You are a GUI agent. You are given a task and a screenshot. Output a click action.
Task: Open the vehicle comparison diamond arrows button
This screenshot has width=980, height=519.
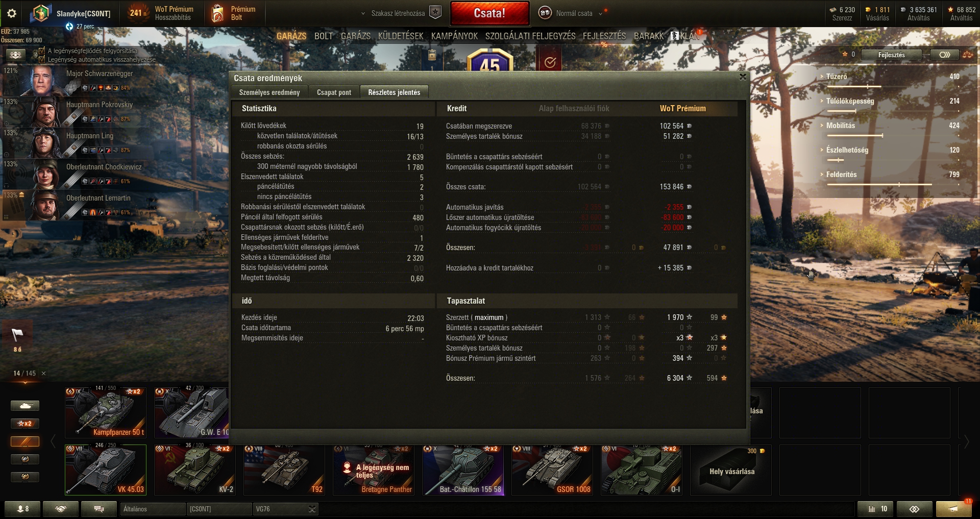click(x=914, y=509)
